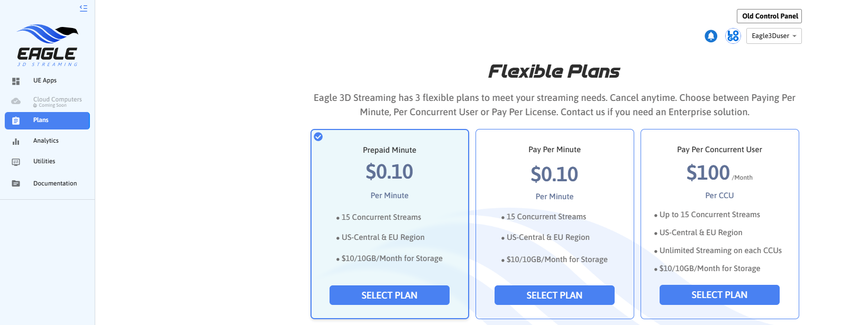Open notifications via the bell icon
Screen dimensions: 868x325
click(x=711, y=36)
